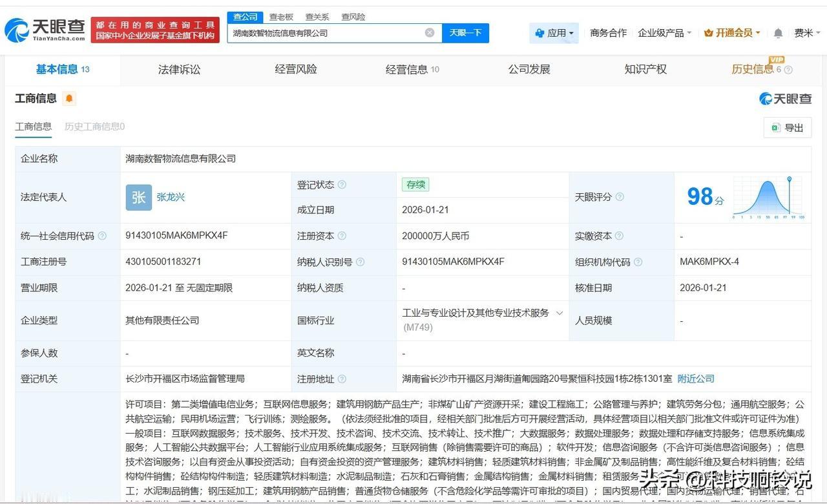
Task: Click inside the company search input field
Action: [323, 32]
